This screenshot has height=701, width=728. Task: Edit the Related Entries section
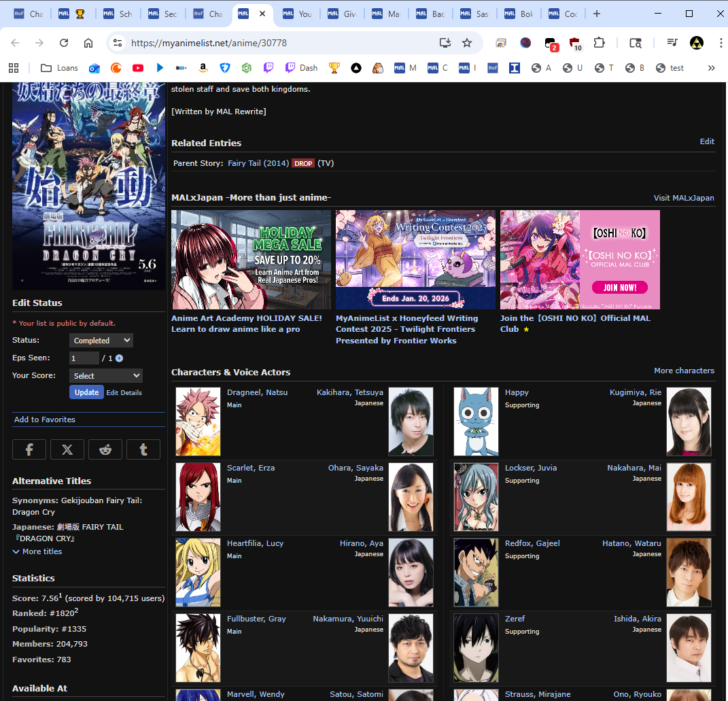(x=707, y=141)
